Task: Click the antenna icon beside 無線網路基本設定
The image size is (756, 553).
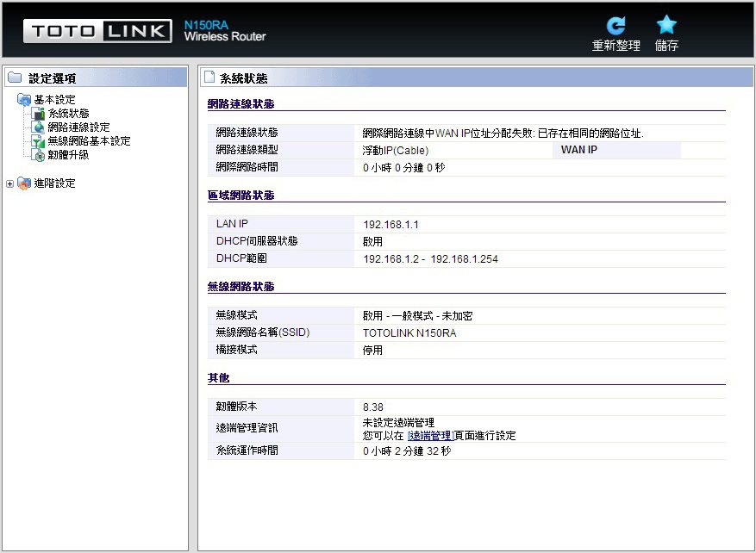Action: pos(38,141)
